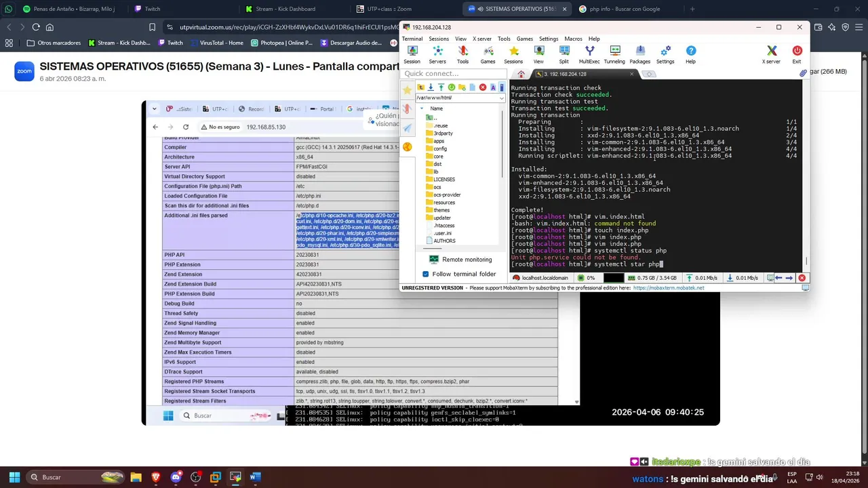Image resolution: width=868 pixels, height=488 pixels.
Task: Close the 192.168.204.128 terminal tab
Action: pyautogui.click(x=632, y=74)
